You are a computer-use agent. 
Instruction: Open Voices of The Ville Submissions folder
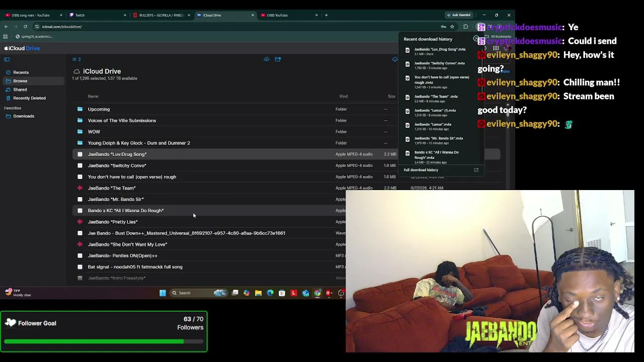[122, 121]
